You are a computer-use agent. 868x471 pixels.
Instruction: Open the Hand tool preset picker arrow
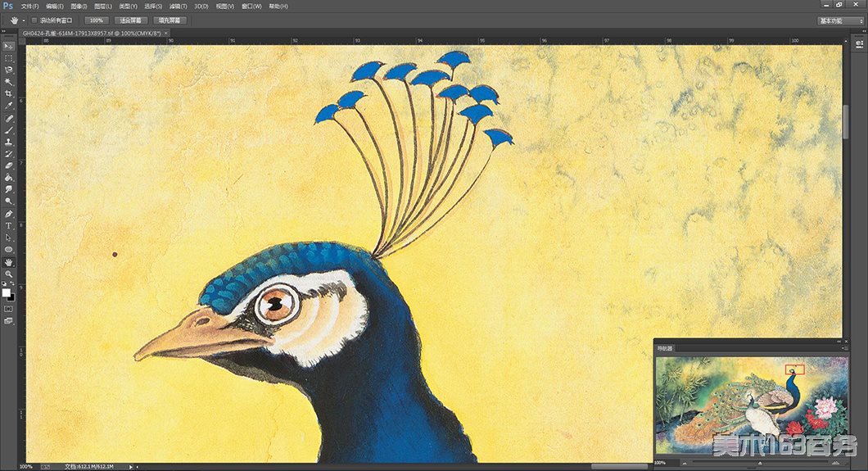tap(24, 20)
